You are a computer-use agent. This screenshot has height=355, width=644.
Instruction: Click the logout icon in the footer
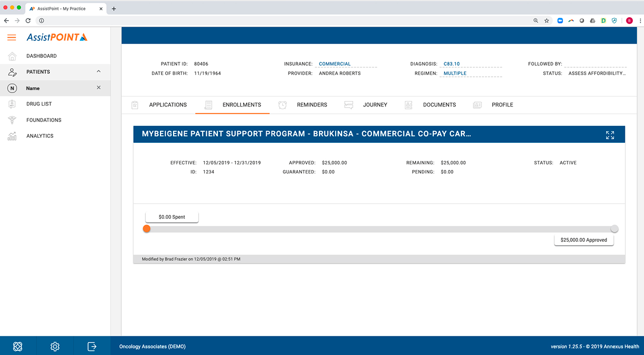tap(92, 346)
